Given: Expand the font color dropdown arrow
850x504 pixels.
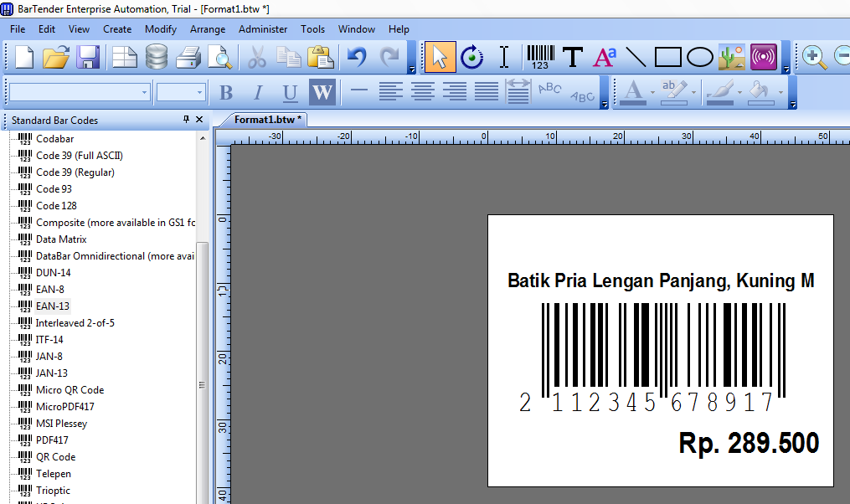Looking at the screenshot, I should (x=652, y=93).
